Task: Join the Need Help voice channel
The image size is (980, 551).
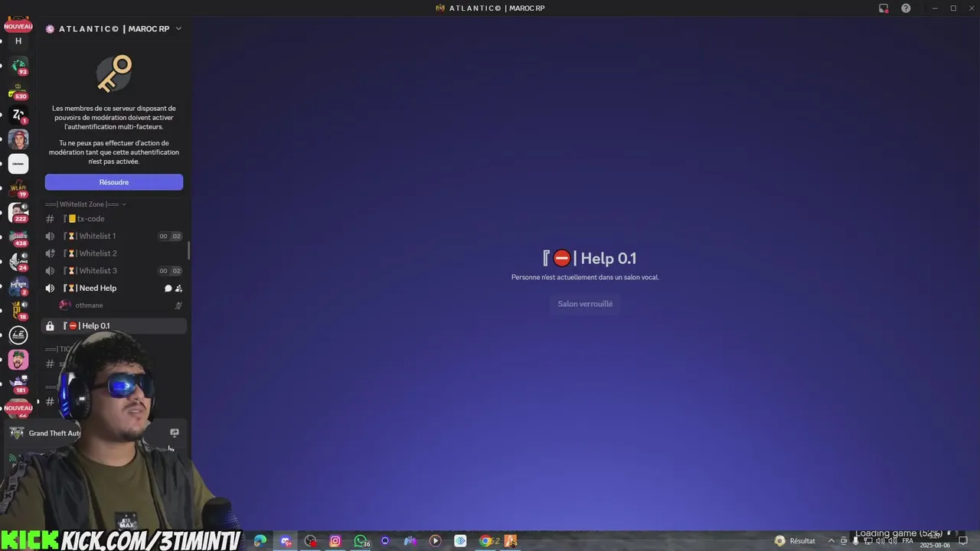Action: tap(114, 289)
